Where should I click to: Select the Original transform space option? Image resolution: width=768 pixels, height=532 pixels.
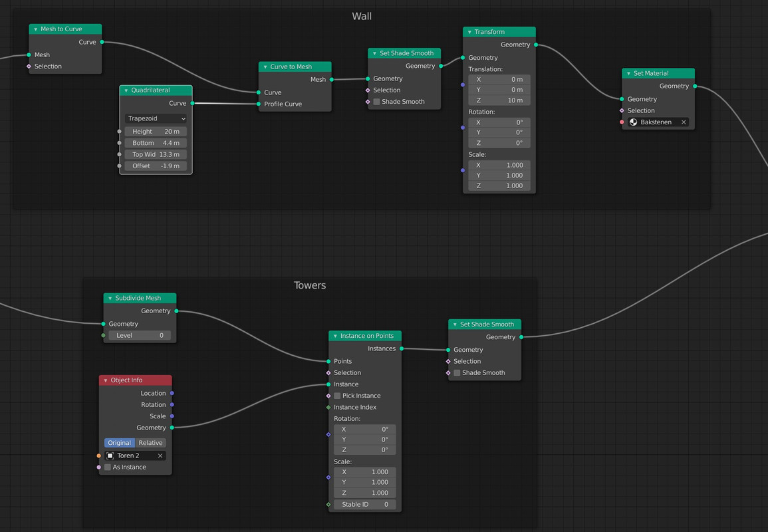coord(120,443)
